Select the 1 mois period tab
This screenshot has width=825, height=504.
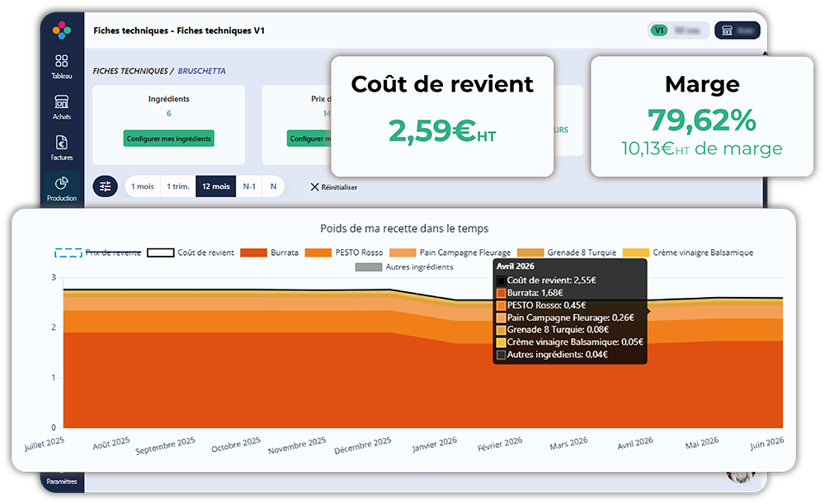click(143, 186)
